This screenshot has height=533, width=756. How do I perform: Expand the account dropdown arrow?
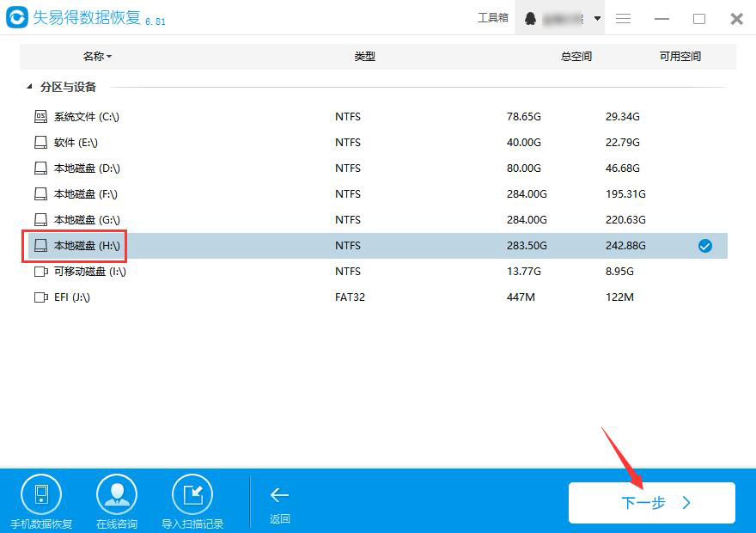(597, 18)
